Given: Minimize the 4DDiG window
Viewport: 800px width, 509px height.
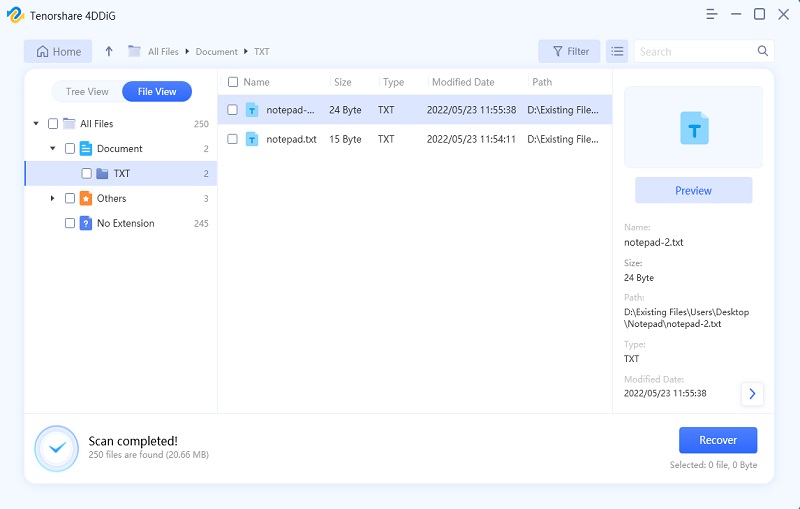Looking at the screenshot, I should coord(736,14).
